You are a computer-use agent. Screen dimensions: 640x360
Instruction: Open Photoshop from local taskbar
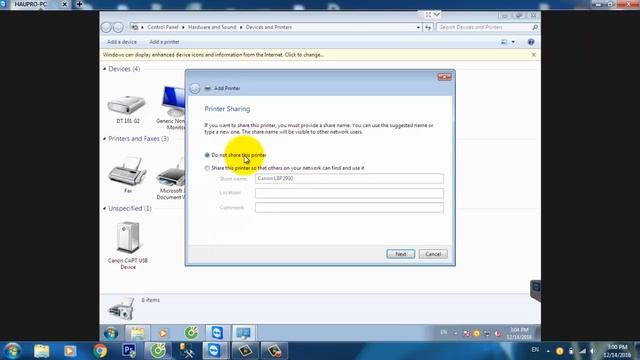pos(129,351)
